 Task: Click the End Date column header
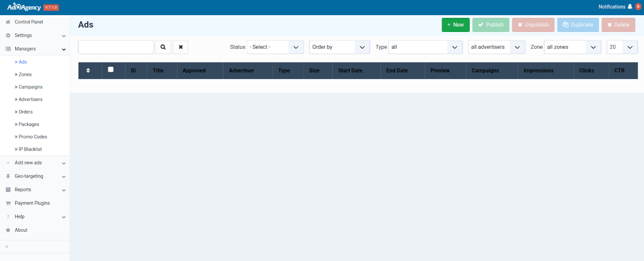tap(397, 71)
